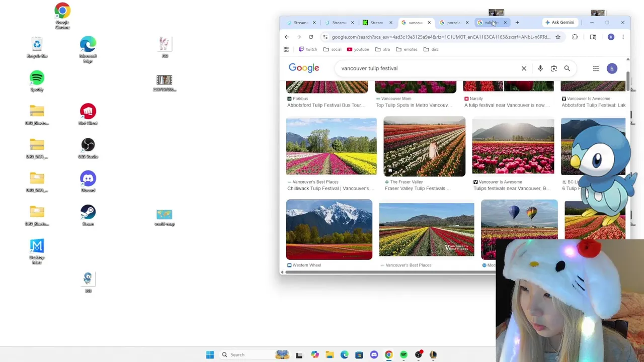View site information icon in address bar

pos(325,37)
